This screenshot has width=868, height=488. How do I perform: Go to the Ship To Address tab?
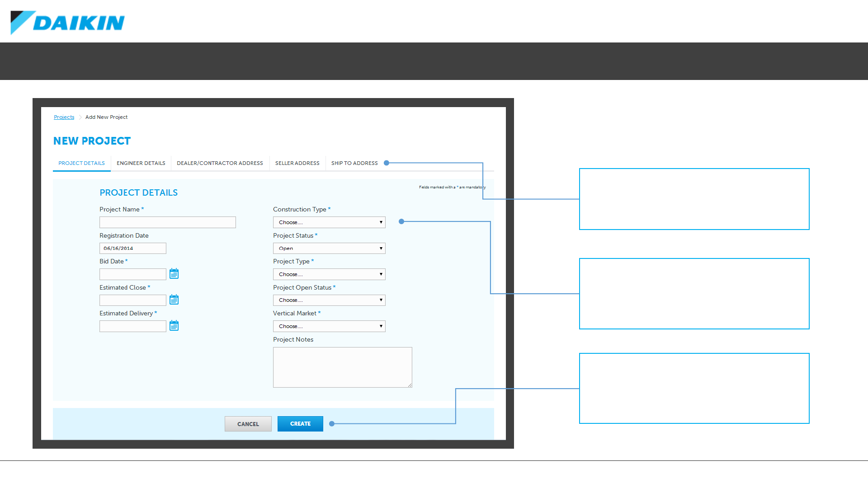tap(354, 163)
